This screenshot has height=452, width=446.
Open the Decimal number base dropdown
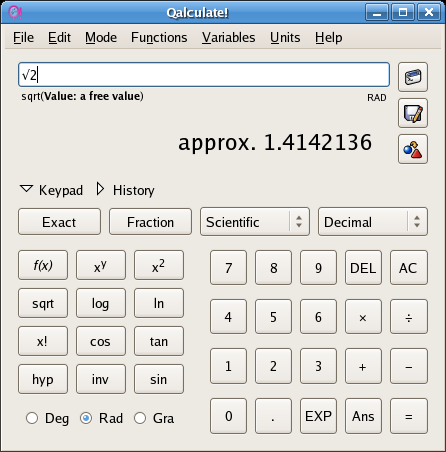click(x=373, y=222)
